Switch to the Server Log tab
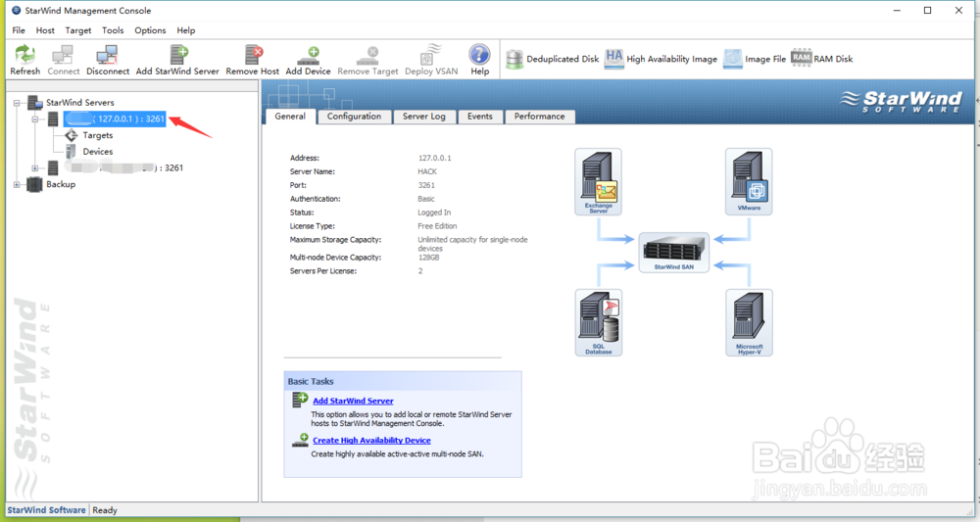 [423, 117]
